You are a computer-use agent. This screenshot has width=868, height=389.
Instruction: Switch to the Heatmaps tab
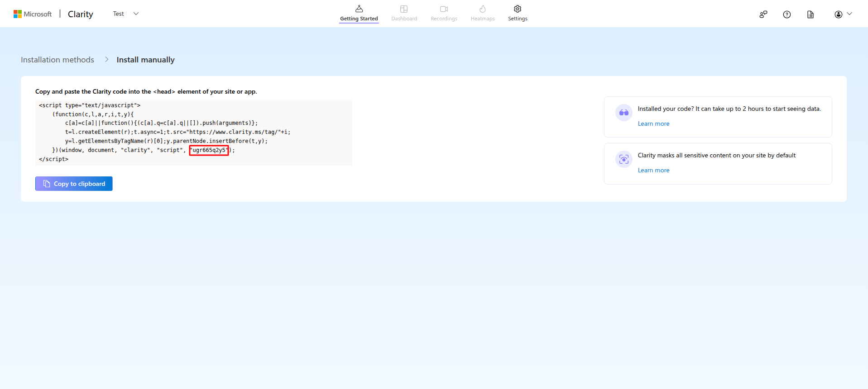point(483,14)
